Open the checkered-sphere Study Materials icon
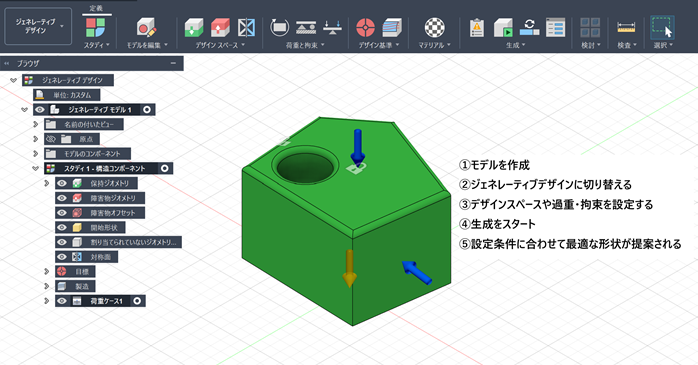Viewport: 698px width, 365px height. tap(434, 28)
